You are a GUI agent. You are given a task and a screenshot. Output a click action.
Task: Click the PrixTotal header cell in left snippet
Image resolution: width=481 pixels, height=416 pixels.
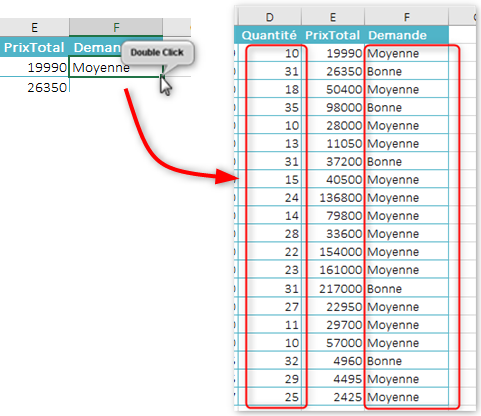tap(34, 47)
